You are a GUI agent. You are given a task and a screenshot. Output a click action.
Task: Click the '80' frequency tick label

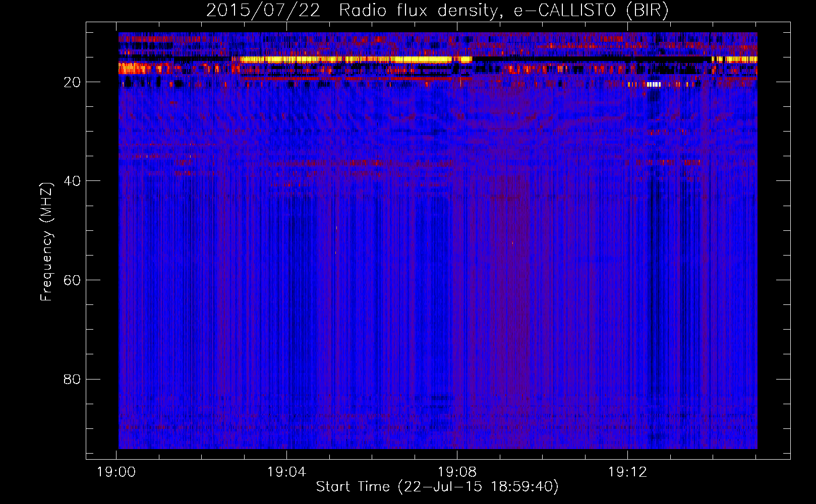(72, 379)
